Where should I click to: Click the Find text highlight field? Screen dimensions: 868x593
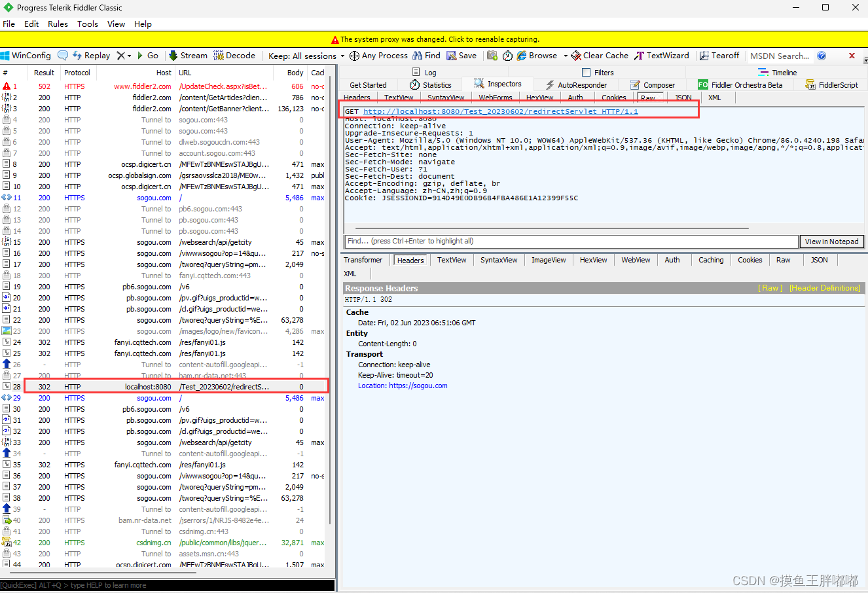(x=571, y=241)
